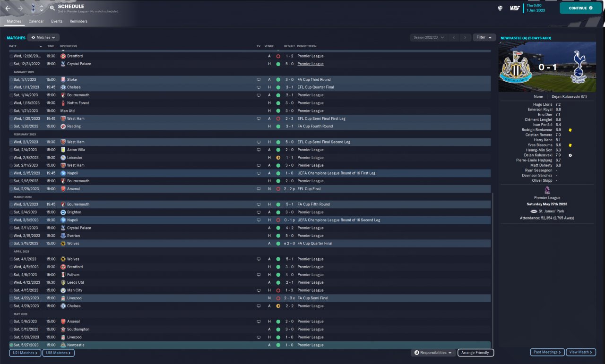Open the Events tab
605x364 pixels.
(x=57, y=21)
